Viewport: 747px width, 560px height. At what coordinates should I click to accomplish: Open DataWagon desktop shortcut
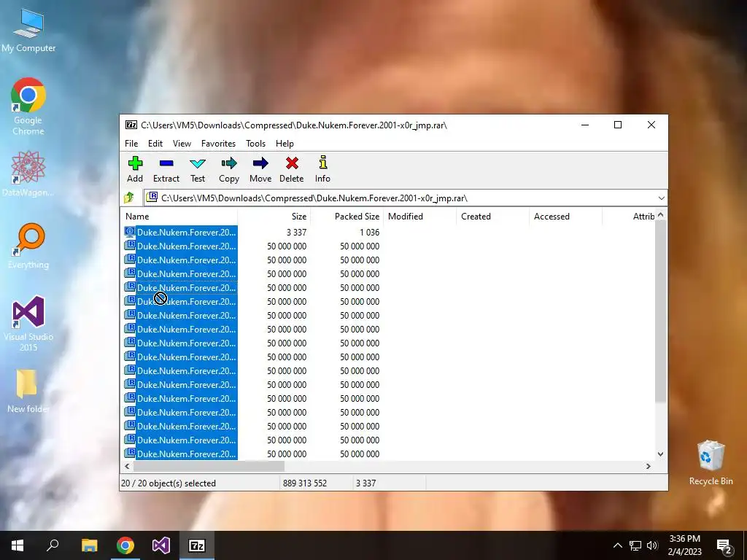(x=28, y=174)
